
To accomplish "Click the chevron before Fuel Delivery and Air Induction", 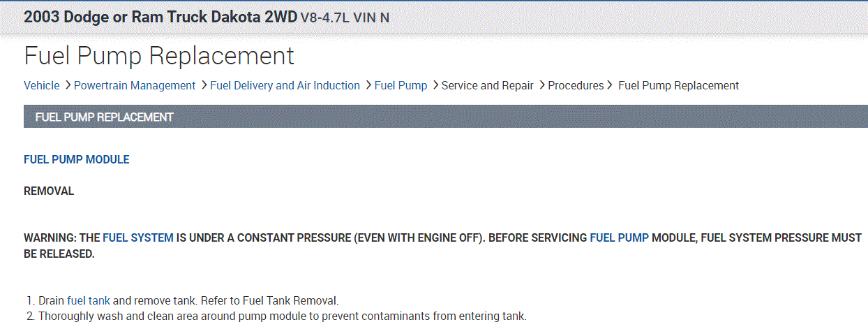I will 204,85.
